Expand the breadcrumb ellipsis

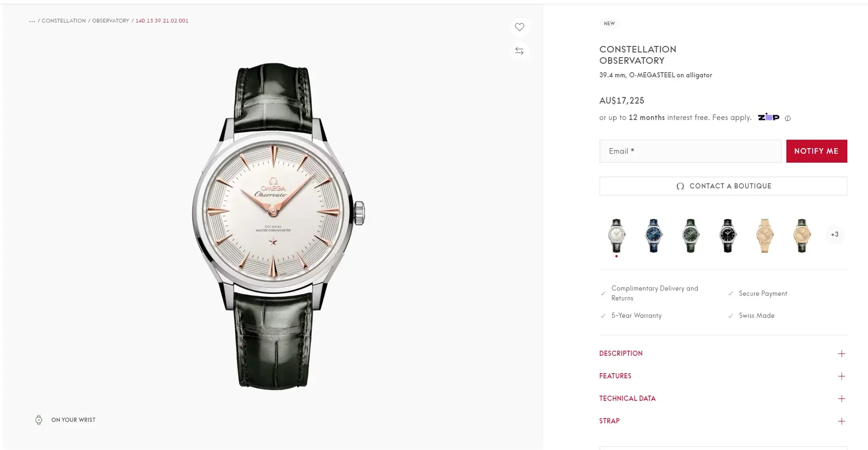(32, 21)
